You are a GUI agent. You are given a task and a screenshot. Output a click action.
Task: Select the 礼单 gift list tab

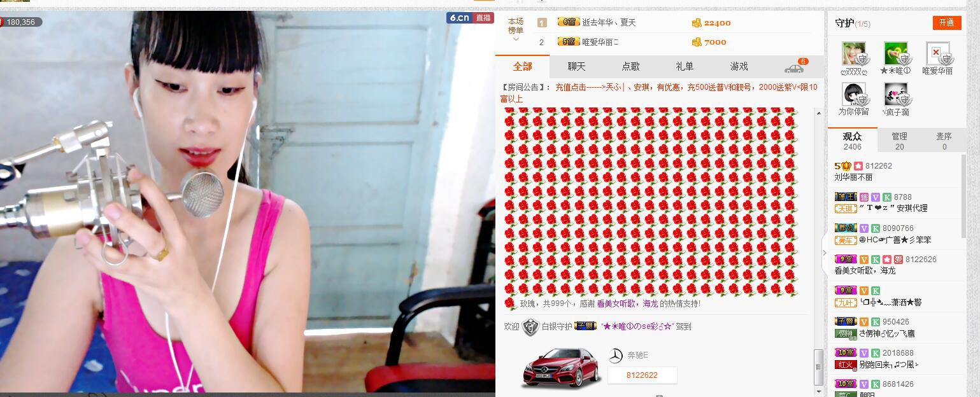[685, 66]
